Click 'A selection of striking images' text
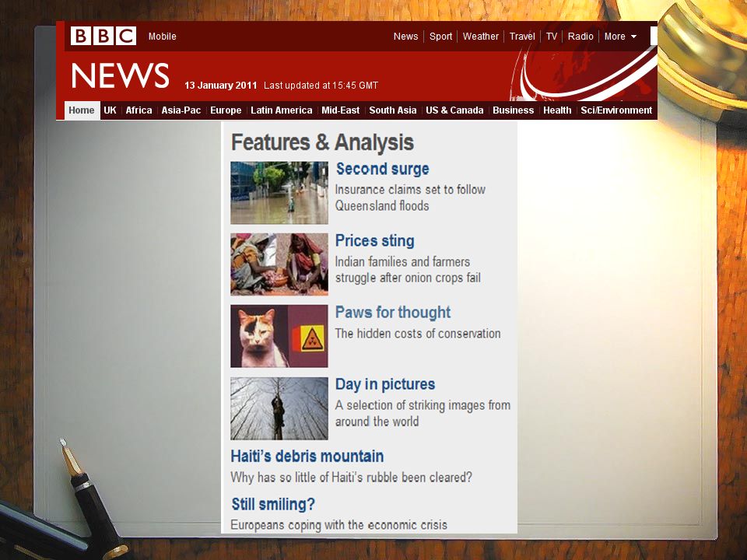 (x=423, y=413)
